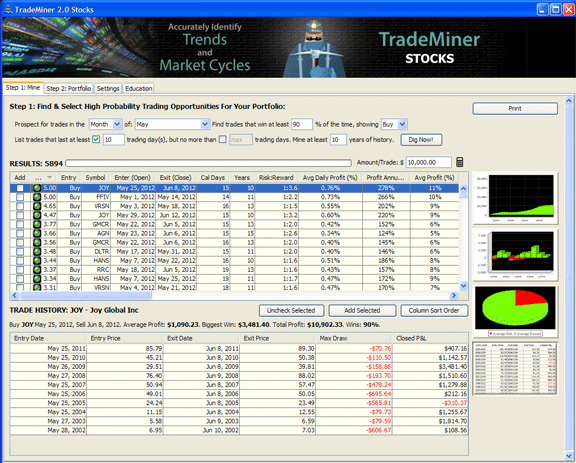Viewport: 576px width, 463px height.
Task: Switch to the Step 2: Portfolio tab
Action: 69,89
